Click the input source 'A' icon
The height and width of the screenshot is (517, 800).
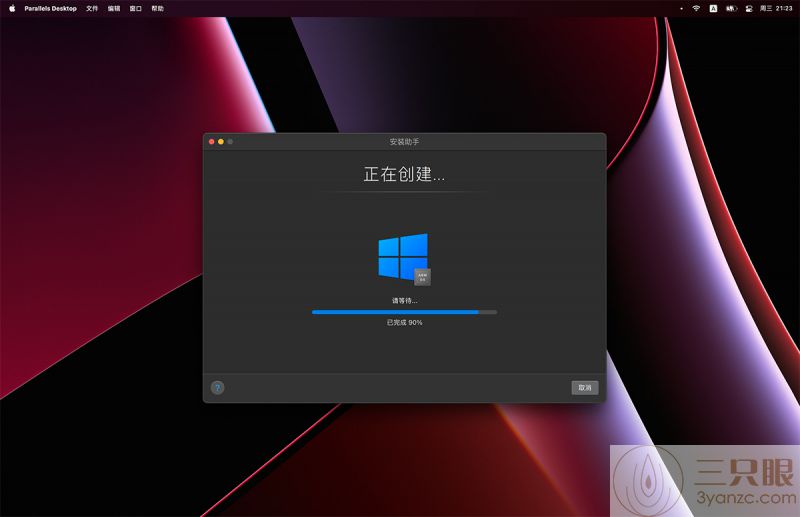pos(713,8)
